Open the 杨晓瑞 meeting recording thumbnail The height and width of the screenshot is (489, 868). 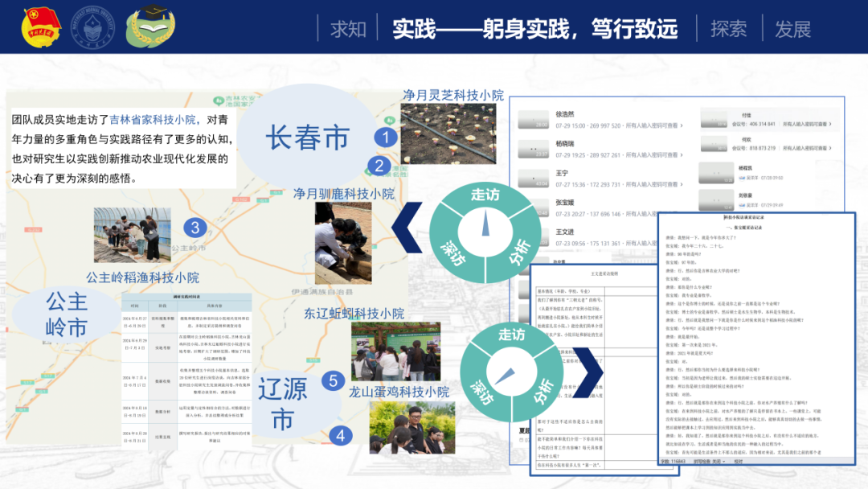[x=532, y=150]
